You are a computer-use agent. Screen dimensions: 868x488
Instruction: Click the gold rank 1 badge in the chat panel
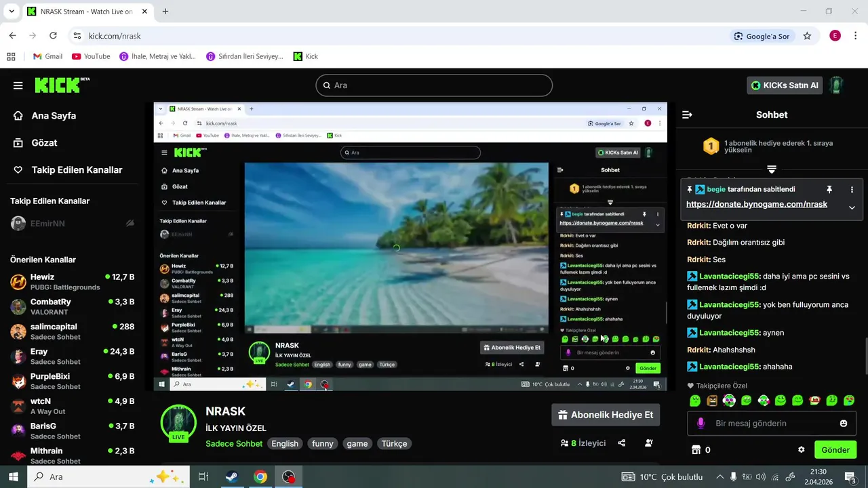711,146
